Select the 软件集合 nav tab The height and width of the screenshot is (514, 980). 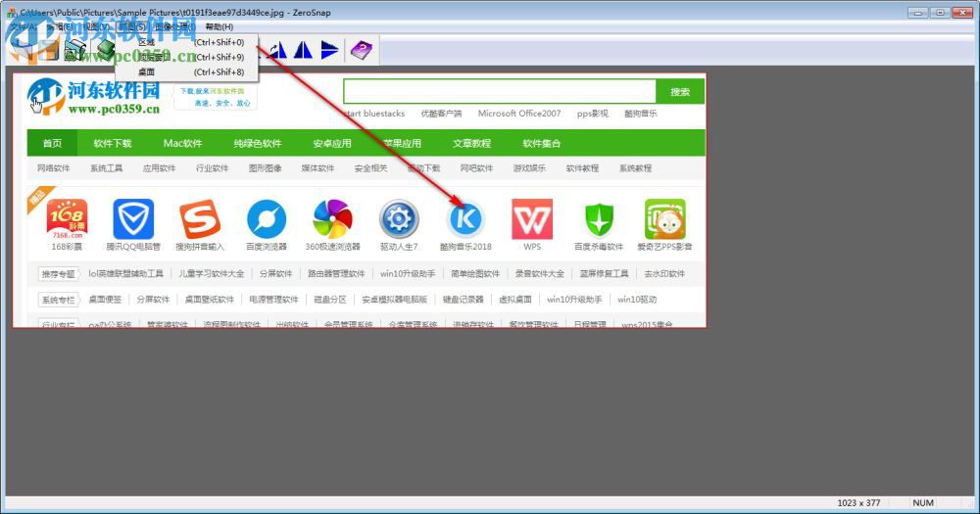coord(541,143)
